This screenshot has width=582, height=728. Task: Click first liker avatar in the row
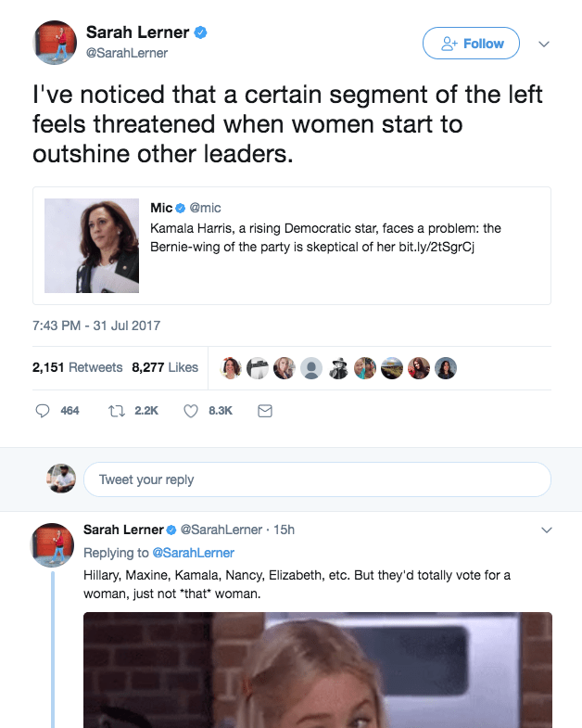231,368
